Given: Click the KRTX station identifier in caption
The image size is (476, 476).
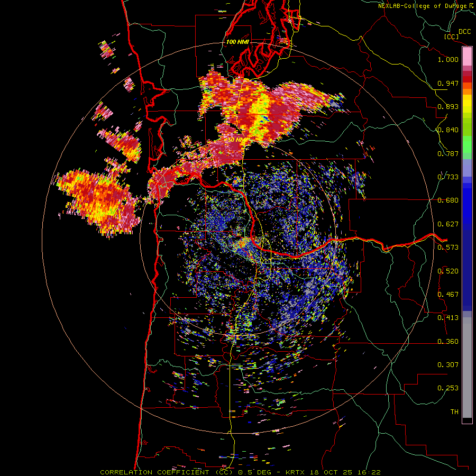Looking at the screenshot, I should pyautogui.click(x=296, y=472).
